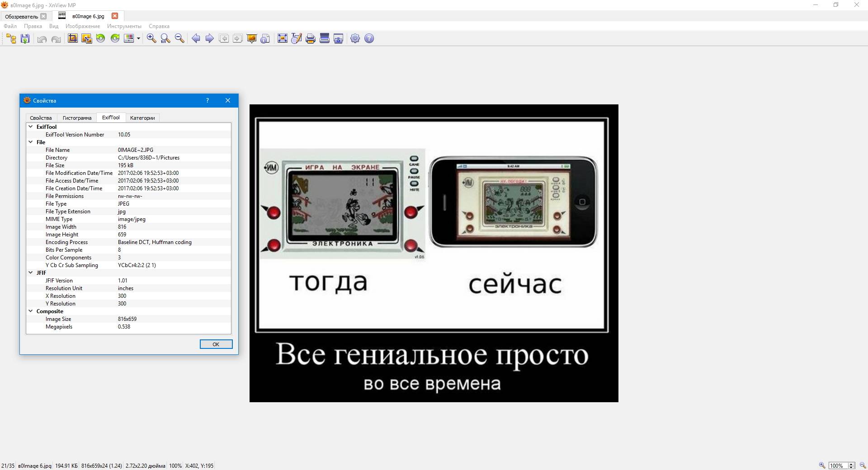Open Settings gear icon
Image resolution: width=868 pixels, height=470 pixels.
(x=355, y=38)
